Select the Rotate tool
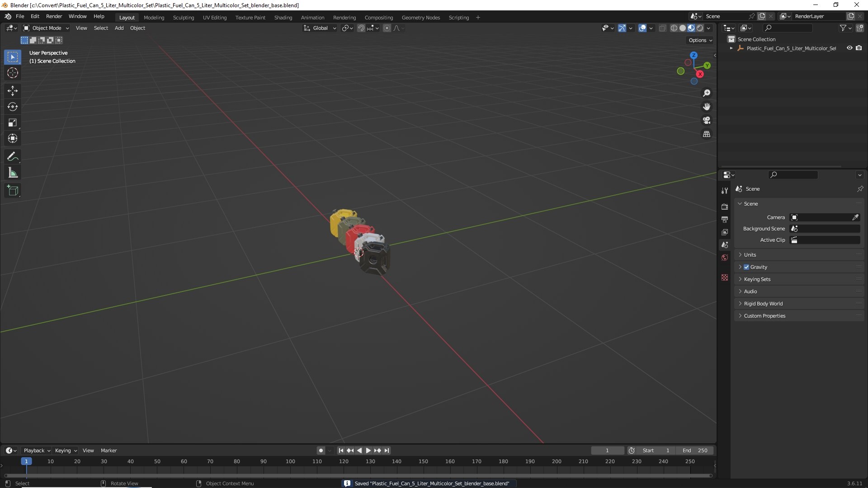The height and width of the screenshot is (488, 868). [x=13, y=107]
